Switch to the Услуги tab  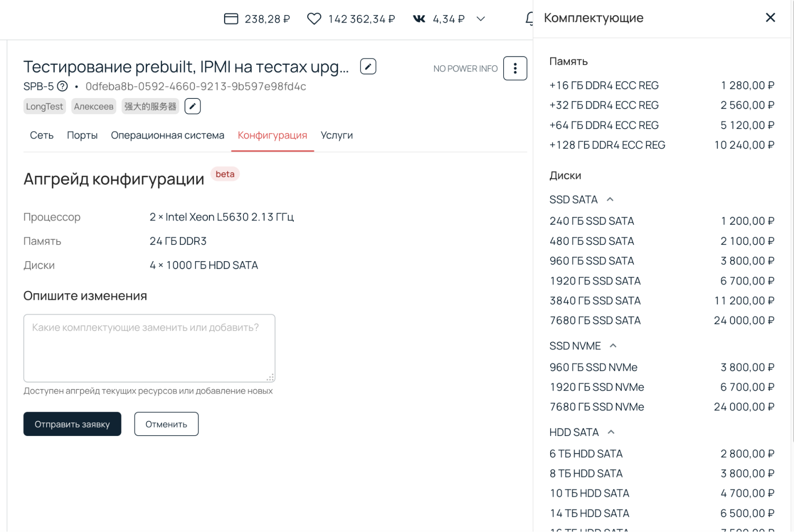(x=336, y=135)
